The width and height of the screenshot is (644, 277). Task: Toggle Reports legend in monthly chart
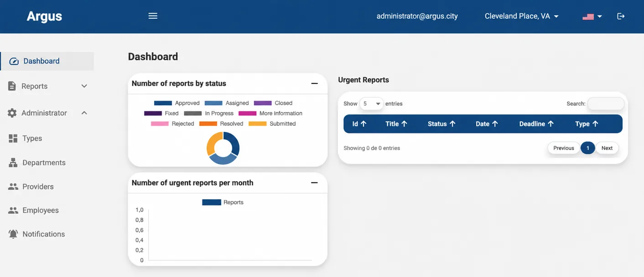point(223,202)
